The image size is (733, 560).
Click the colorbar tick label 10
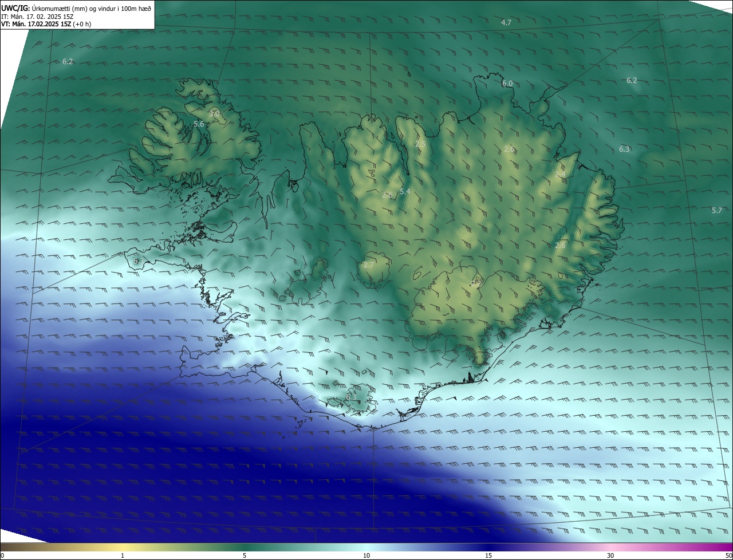pos(366,555)
